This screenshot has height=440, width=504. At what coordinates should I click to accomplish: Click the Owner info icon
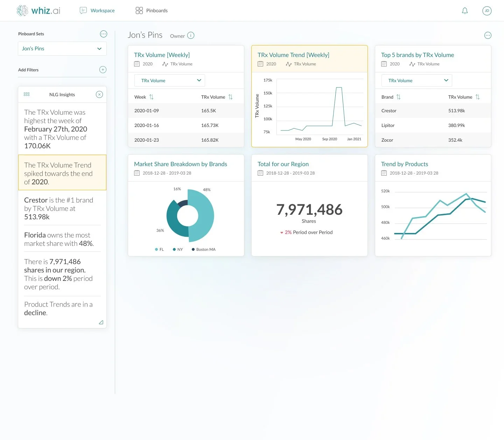[x=191, y=35]
